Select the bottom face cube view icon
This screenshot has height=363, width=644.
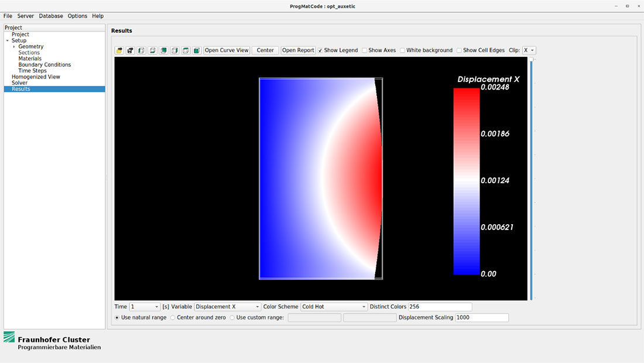[152, 50]
